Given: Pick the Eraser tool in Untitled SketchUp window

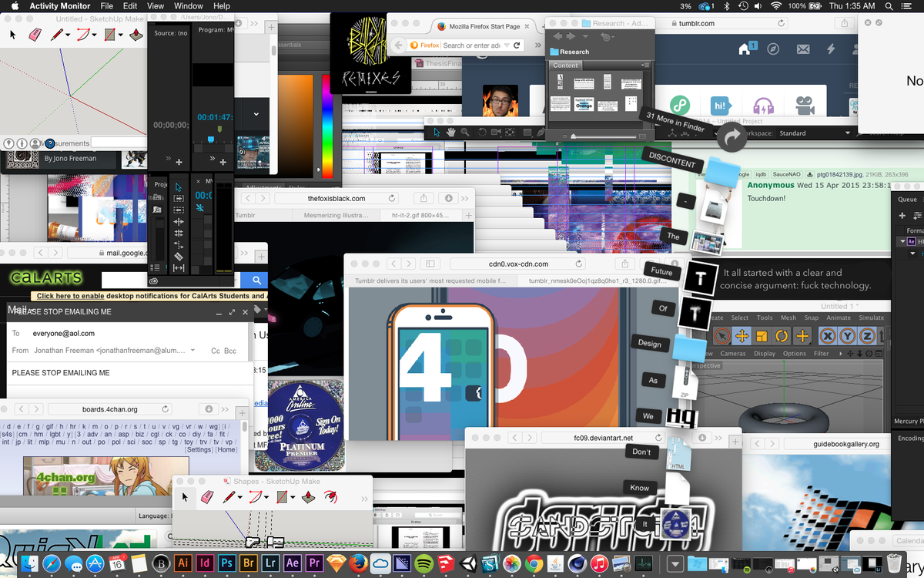Looking at the screenshot, I should pyautogui.click(x=34, y=35).
